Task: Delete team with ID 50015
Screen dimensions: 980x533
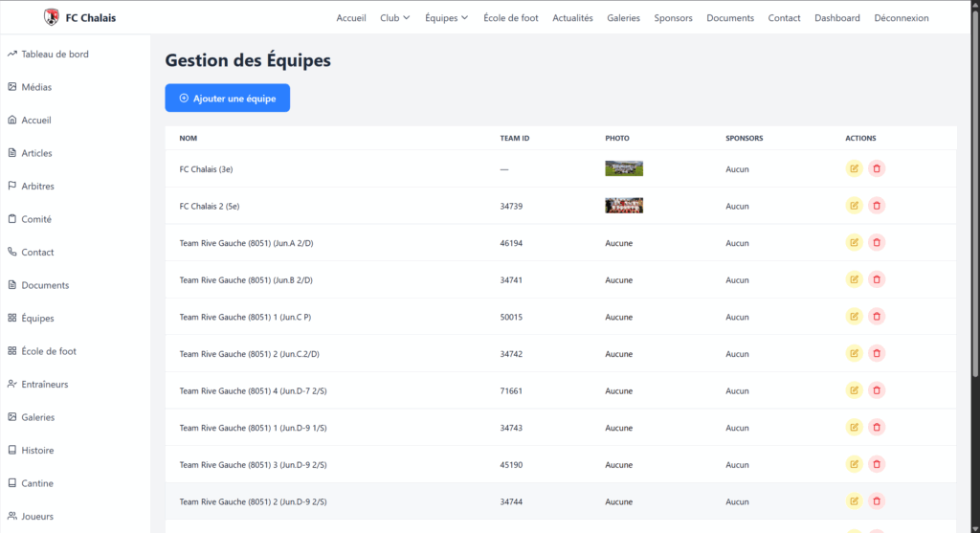Action: (x=877, y=316)
